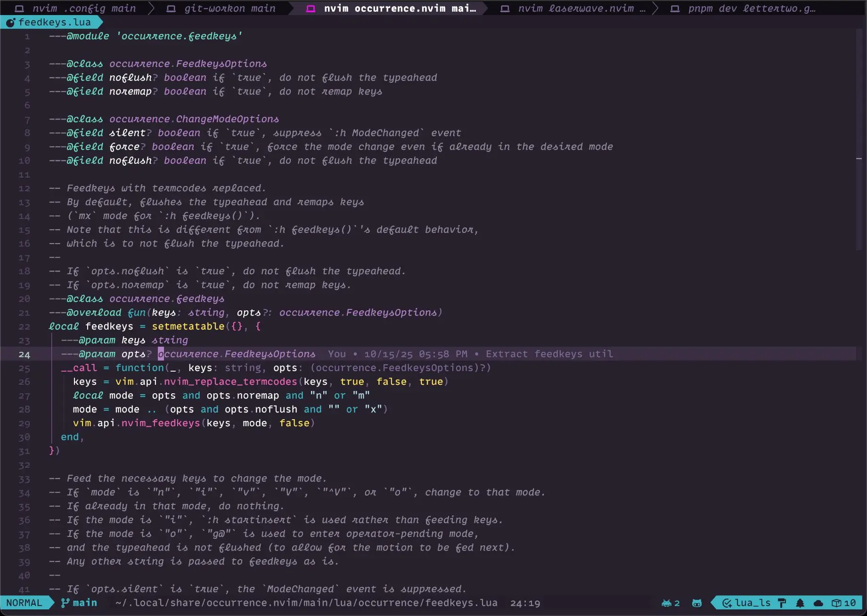The height and width of the screenshot is (616, 867).
Task: Click the 'noremap' field name on line 5
Action: [131, 91]
